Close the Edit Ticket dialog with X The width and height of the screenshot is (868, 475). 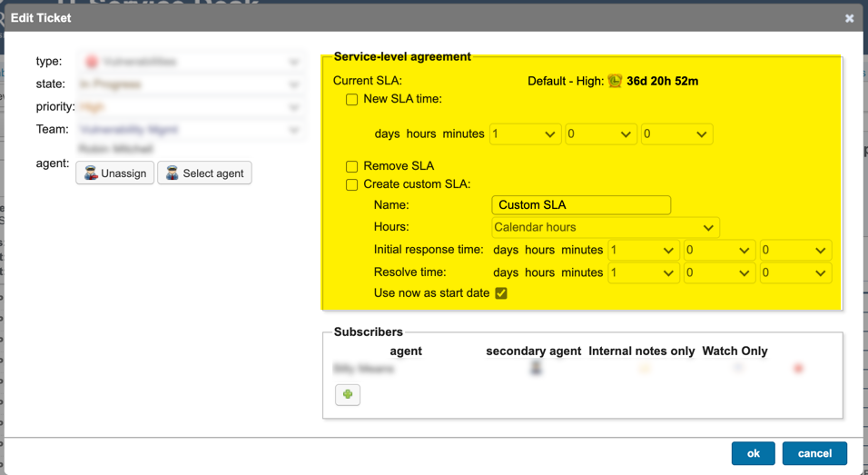click(x=849, y=18)
